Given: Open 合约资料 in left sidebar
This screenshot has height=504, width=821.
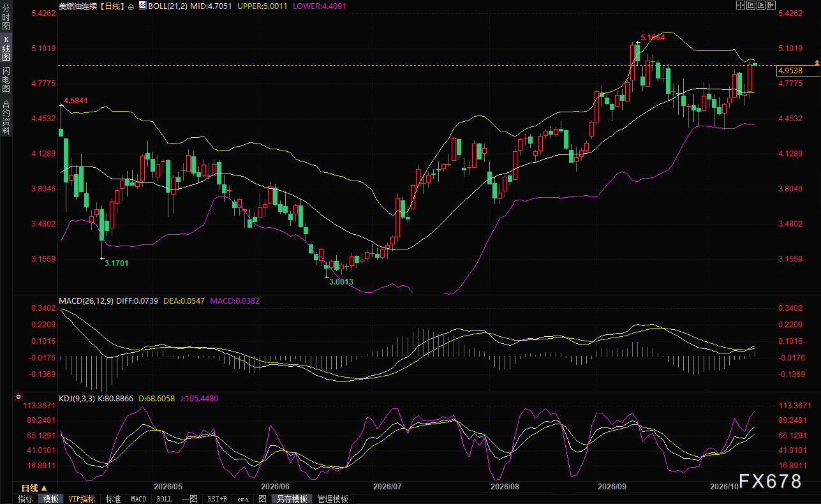Looking at the screenshot, I should pyautogui.click(x=6, y=117).
